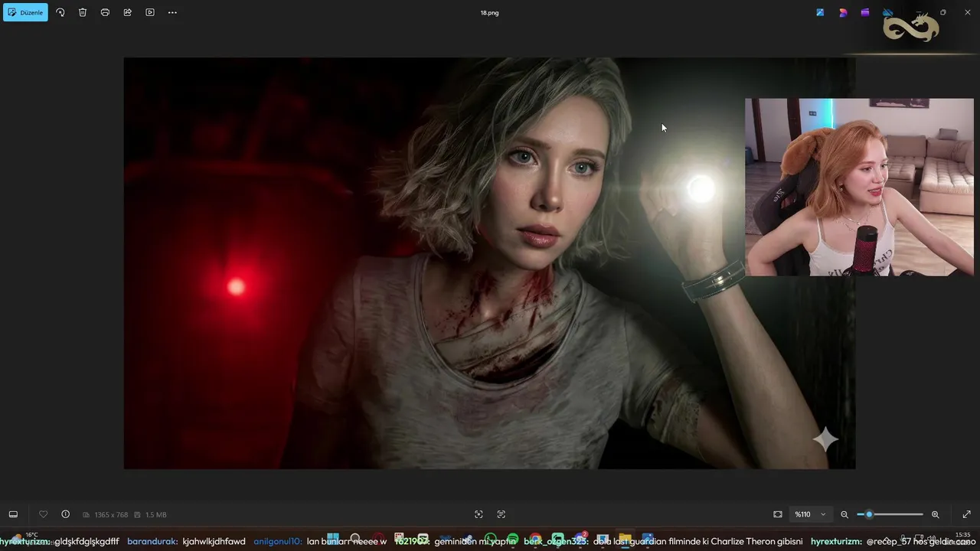980x551 pixels.
Task: Click the viewfinder icon left of scan-text icon
Action: tap(479, 514)
